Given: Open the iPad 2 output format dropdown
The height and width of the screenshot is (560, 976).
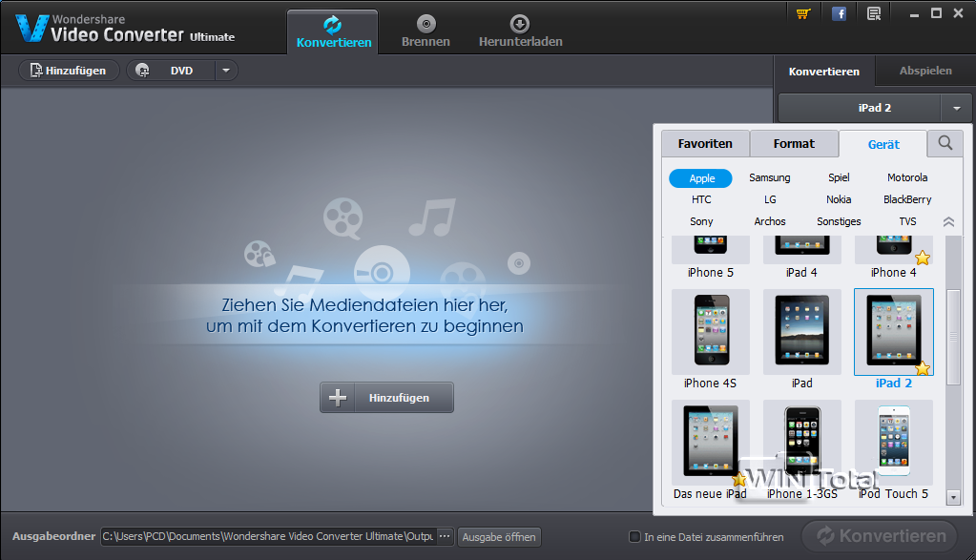Looking at the screenshot, I should point(956,108).
